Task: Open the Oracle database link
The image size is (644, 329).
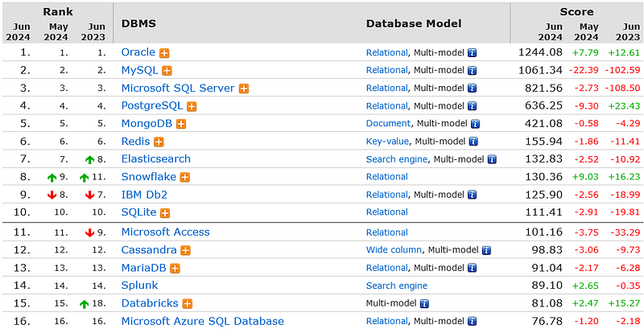Action: [138, 52]
